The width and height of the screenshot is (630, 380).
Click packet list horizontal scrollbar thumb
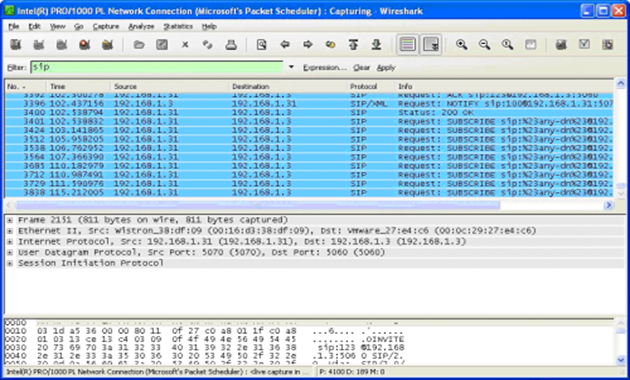click(257, 205)
